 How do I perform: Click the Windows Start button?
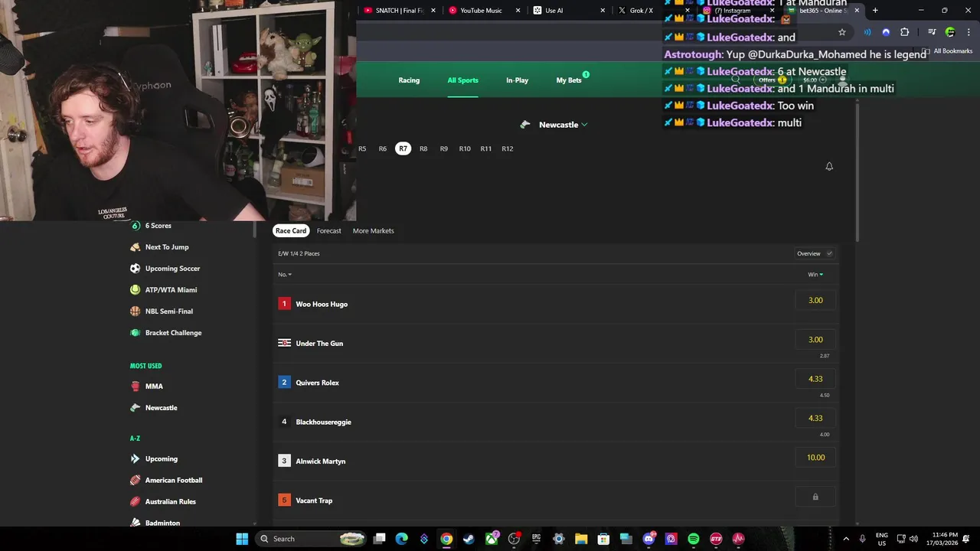[242, 539]
